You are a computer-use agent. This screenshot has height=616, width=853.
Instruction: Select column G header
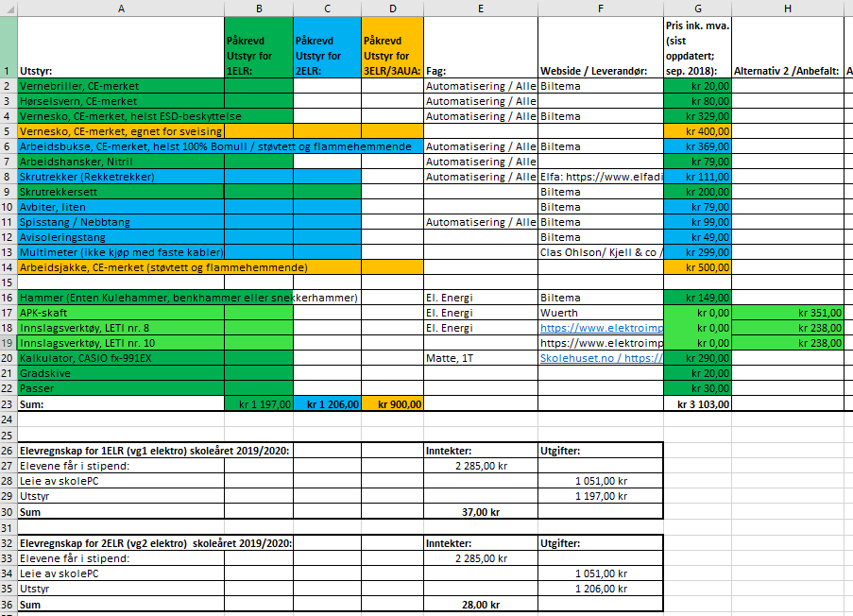point(697,9)
